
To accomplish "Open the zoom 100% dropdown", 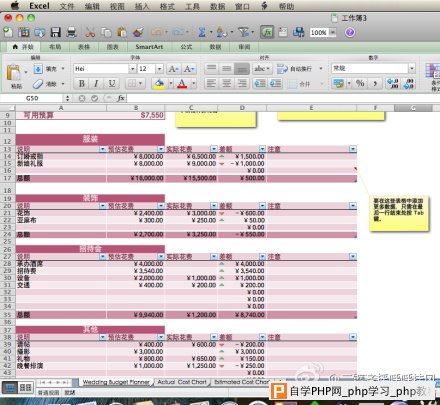I will pos(333,32).
